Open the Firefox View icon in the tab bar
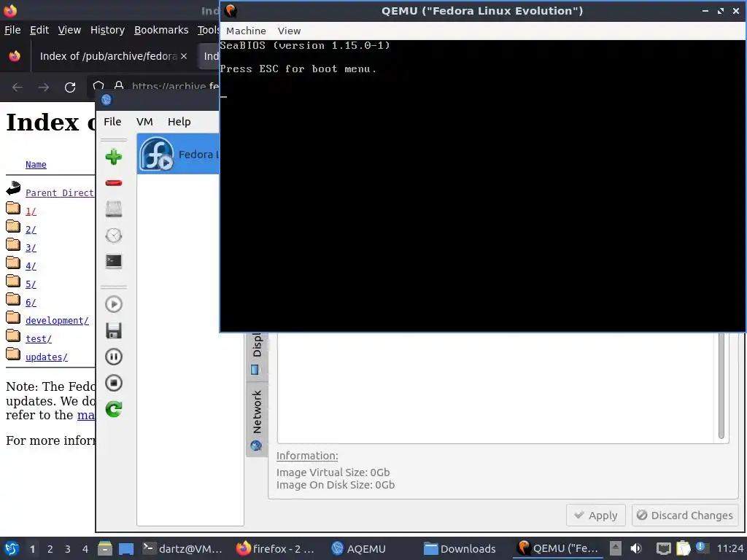Viewport: 747px width, 560px height. [15, 56]
